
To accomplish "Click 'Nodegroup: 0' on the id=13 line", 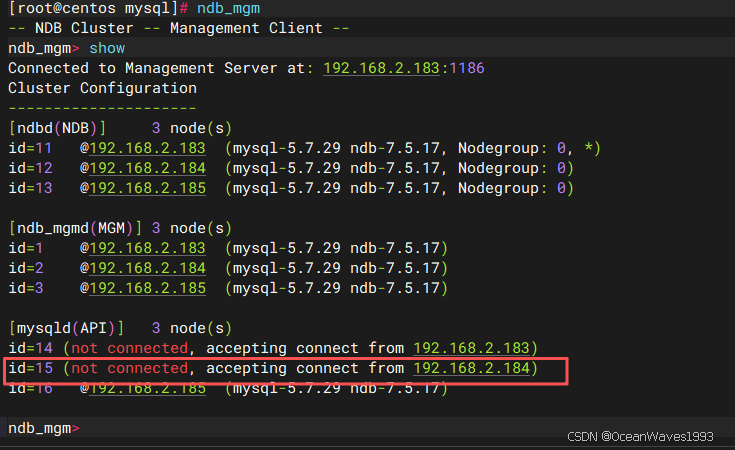I will click(511, 188).
